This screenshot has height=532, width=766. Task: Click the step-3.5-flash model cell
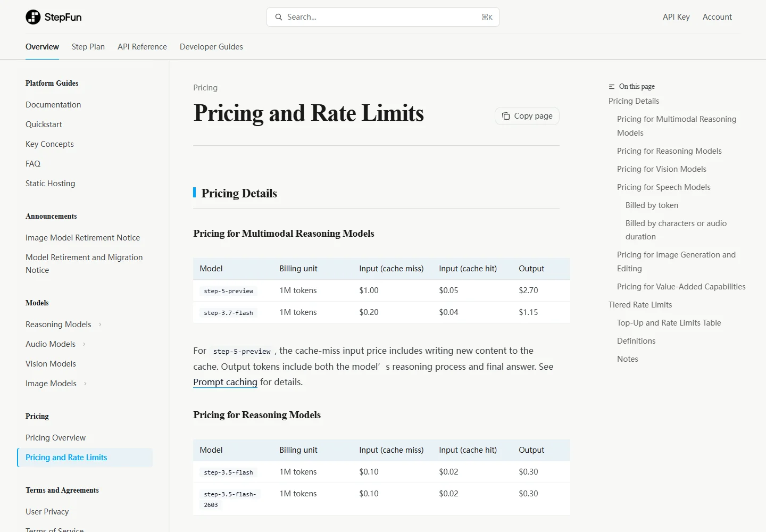(x=229, y=472)
